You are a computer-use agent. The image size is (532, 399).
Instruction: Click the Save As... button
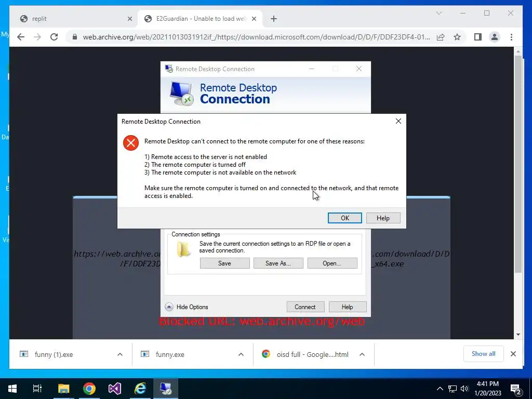click(278, 263)
